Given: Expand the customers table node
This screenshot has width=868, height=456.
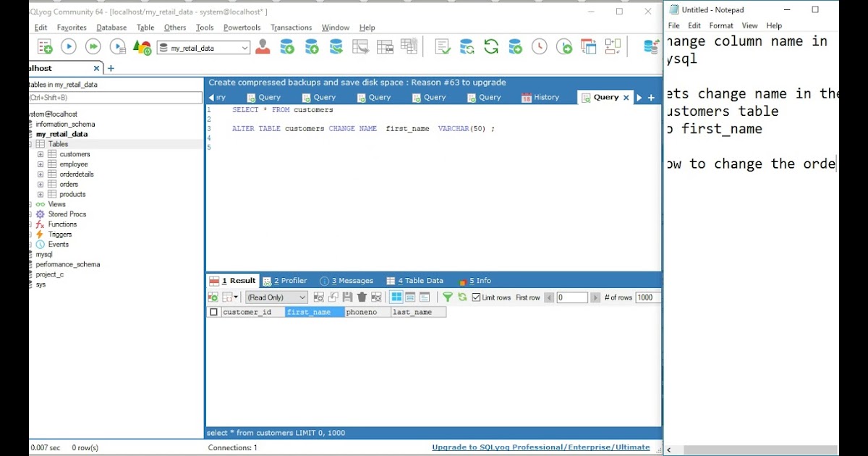Looking at the screenshot, I should (x=41, y=154).
